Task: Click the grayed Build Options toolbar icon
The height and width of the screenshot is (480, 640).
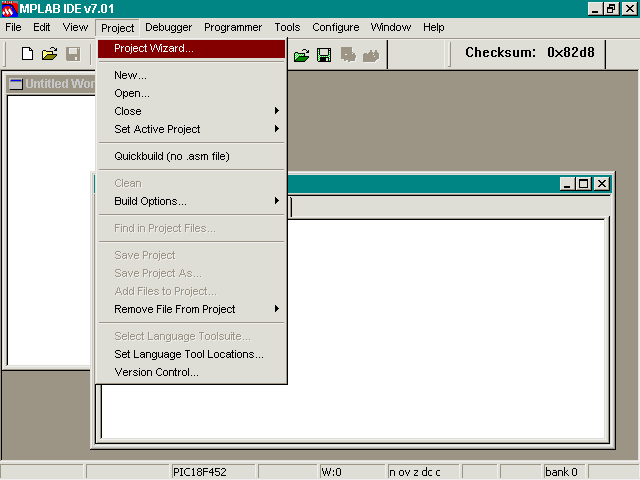Action: click(x=348, y=55)
